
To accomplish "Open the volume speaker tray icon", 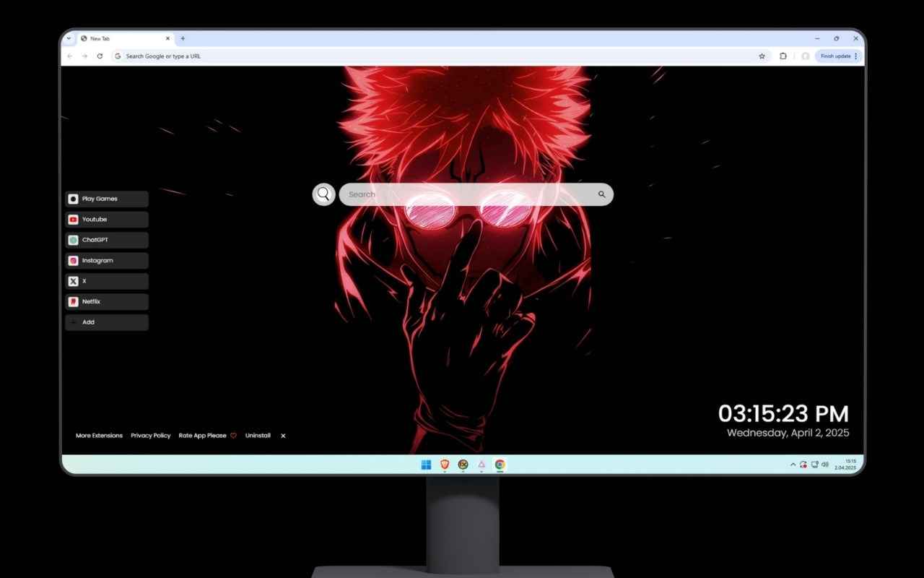I will coord(825,465).
